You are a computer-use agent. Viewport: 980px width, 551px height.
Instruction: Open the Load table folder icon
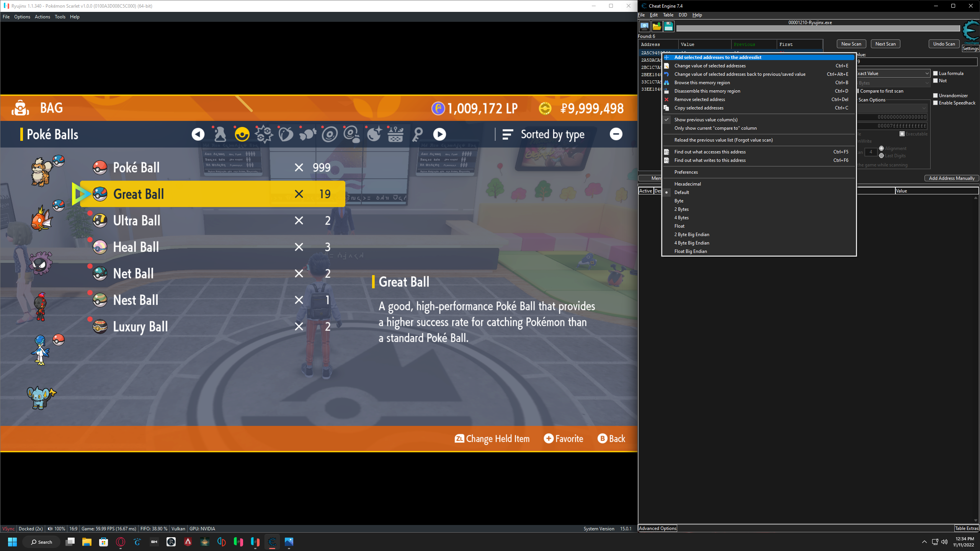[x=657, y=26]
